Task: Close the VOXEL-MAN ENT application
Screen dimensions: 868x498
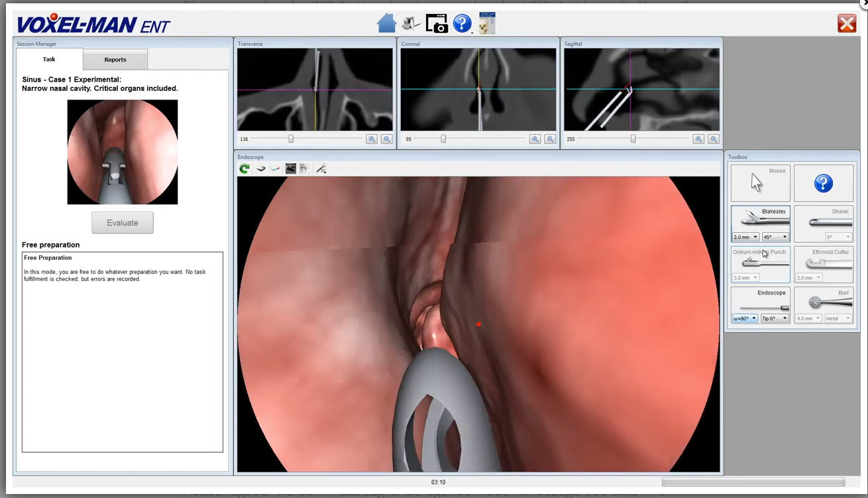Action: click(847, 24)
